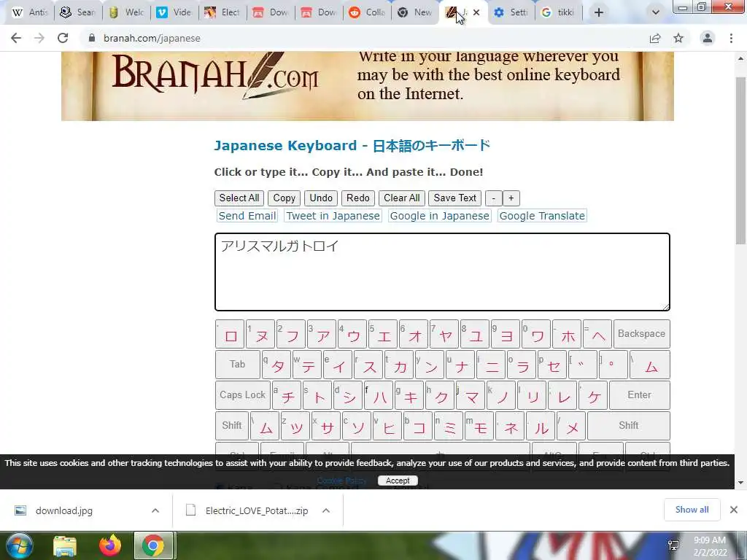Screen dimensions: 747x560
Task: Switch to the Settings tab
Action: point(511,12)
